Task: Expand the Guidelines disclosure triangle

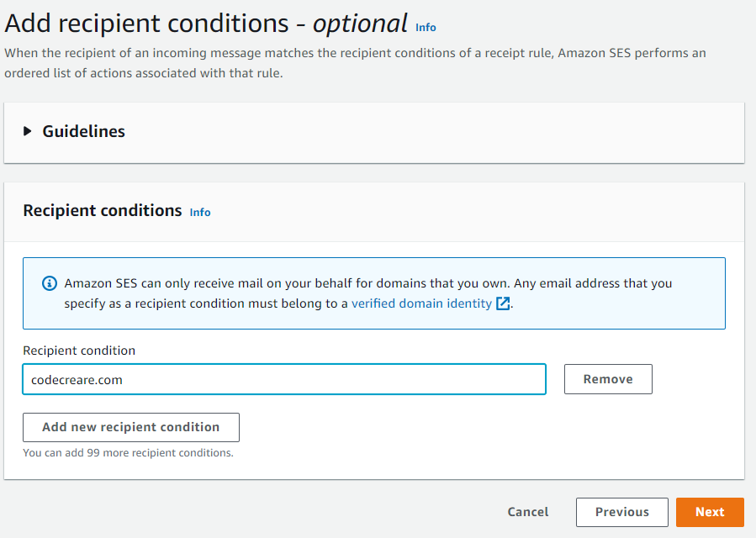Action: click(28, 131)
